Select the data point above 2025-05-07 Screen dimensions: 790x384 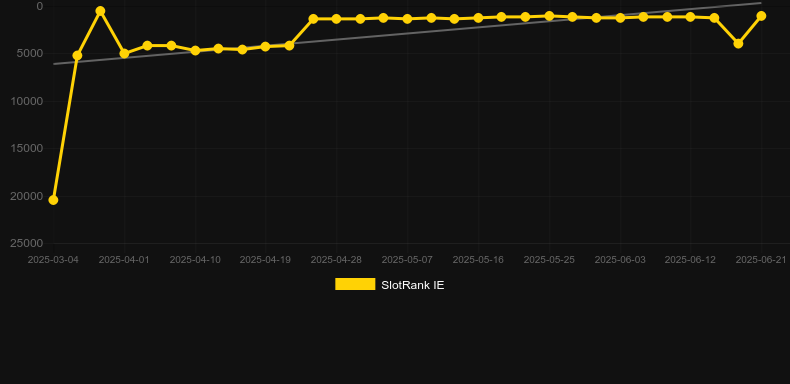click(408, 19)
